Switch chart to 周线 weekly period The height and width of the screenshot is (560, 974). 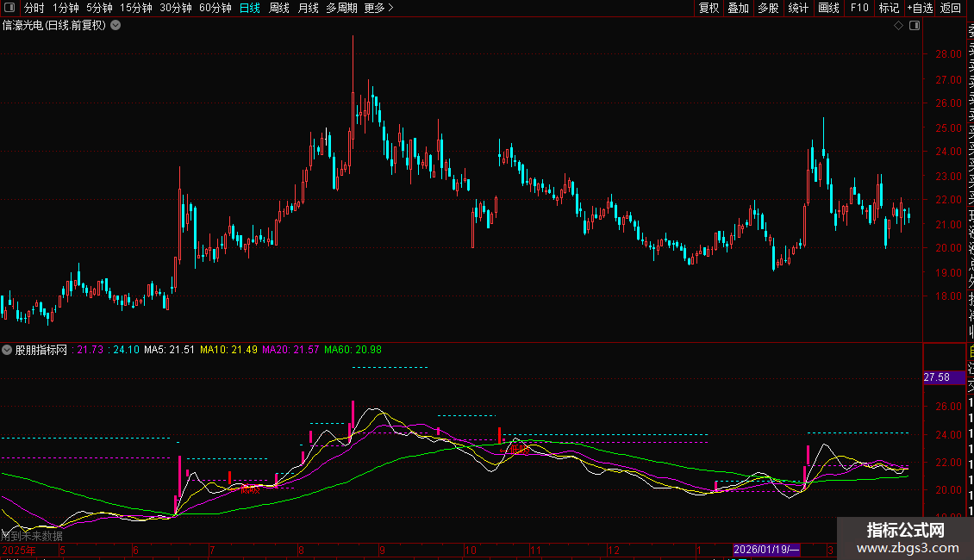[x=279, y=8]
